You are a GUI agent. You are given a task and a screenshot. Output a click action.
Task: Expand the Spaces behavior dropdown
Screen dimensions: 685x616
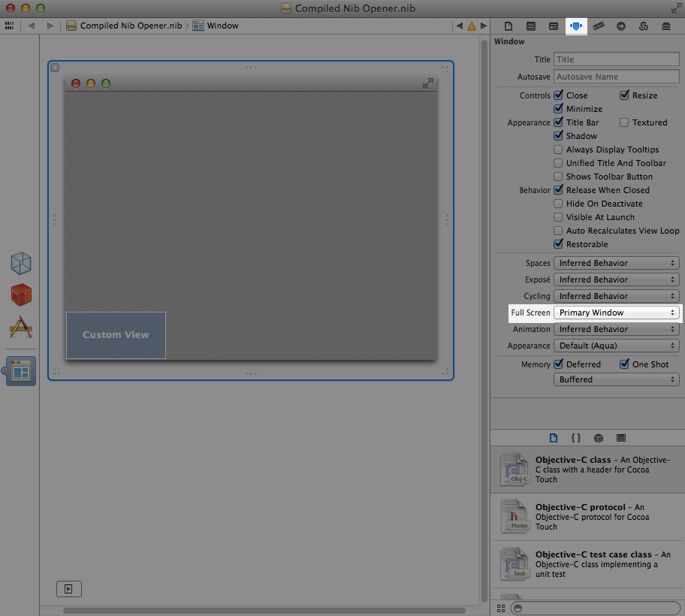(x=616, y=263)
